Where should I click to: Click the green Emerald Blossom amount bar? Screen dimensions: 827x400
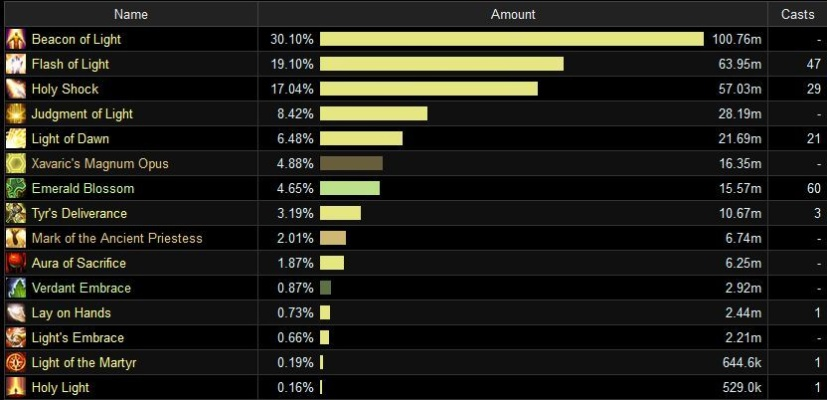(x=350, y=189)
